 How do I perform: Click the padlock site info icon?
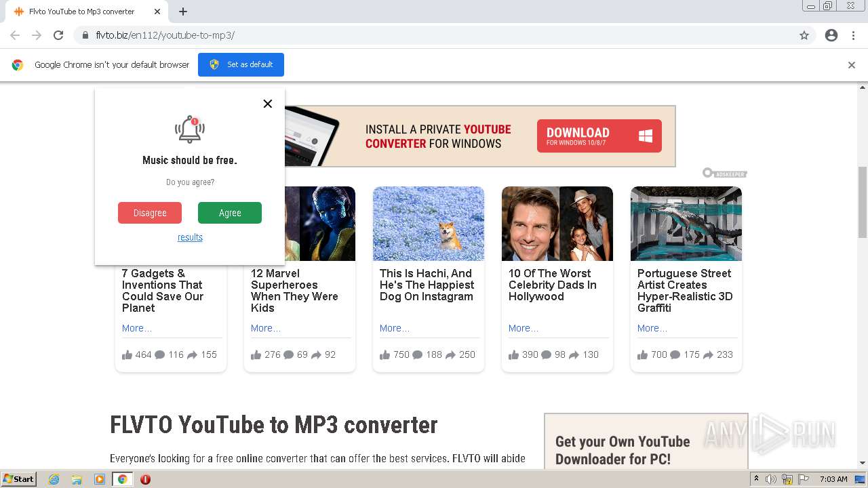point(85,35)
